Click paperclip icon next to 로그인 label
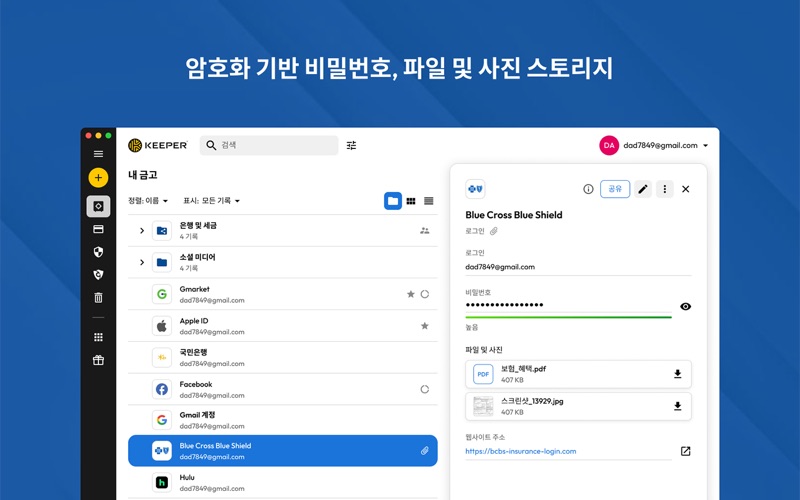 click(x=493, y=231)
